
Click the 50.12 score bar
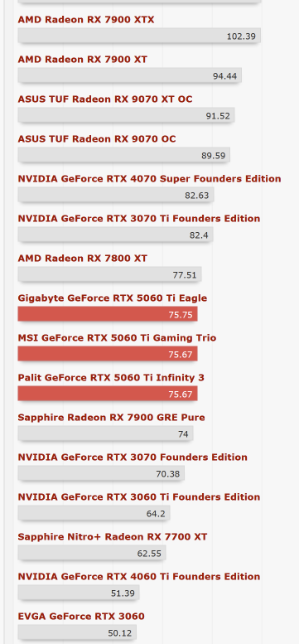click(x=77, y=632)
